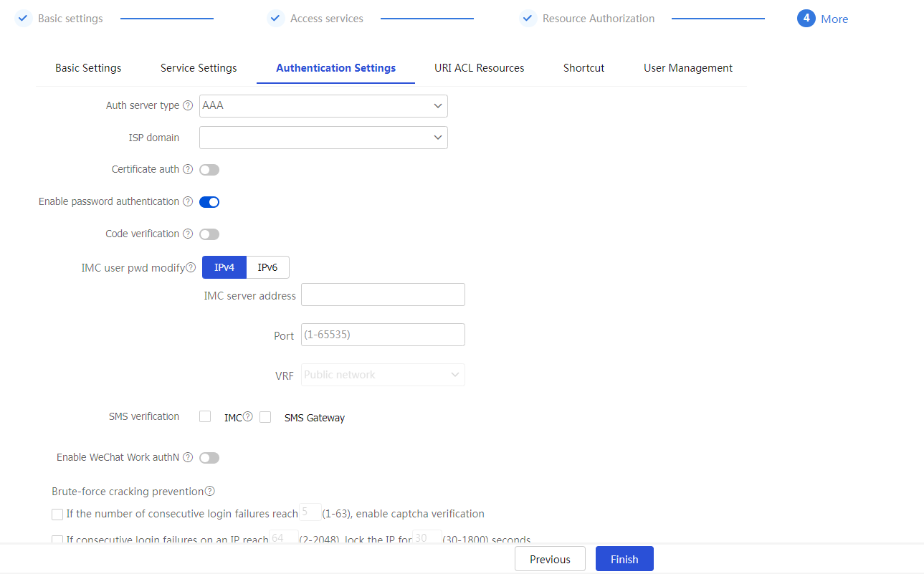
Task: Toggle the Certificate auth switch
Action: click(x=209, y=170)
